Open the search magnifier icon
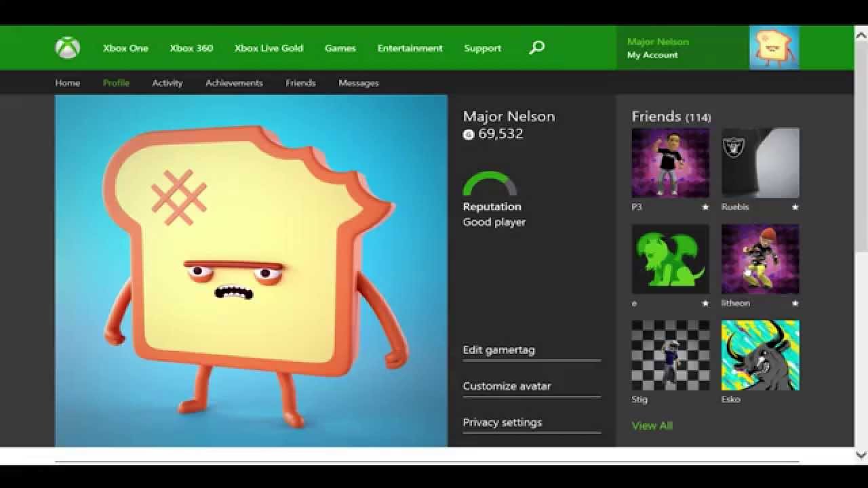 point(536,47)
